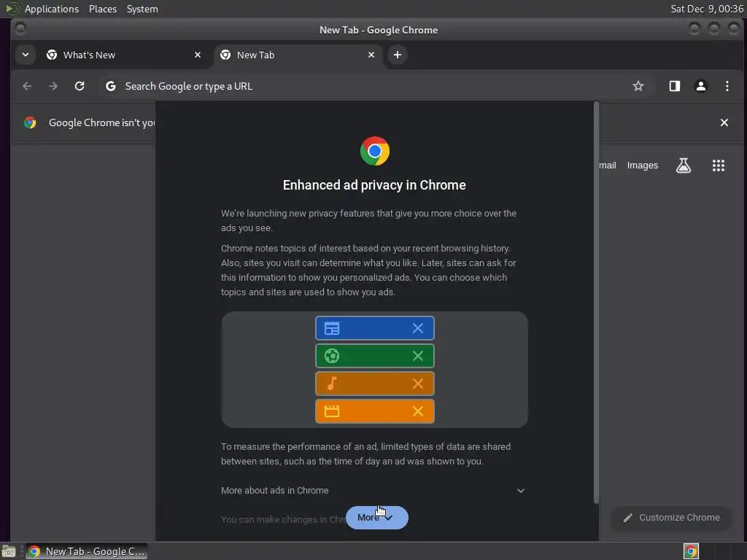Click the show desktop icon in taskbar
The height and width of the screenshot is (560, 747).
tap(9, 551)
